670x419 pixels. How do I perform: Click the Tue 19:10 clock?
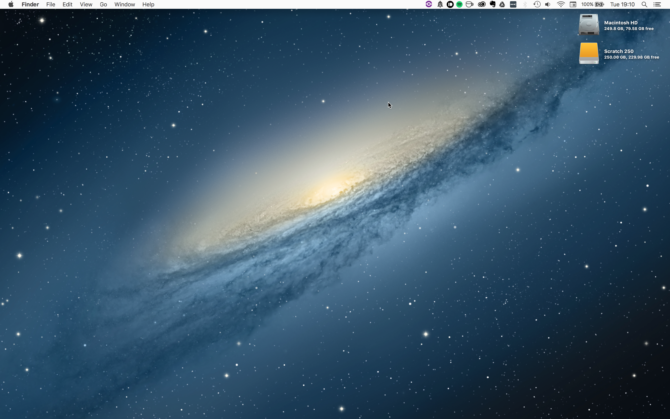pyautogui.click(x=622, y=4)
